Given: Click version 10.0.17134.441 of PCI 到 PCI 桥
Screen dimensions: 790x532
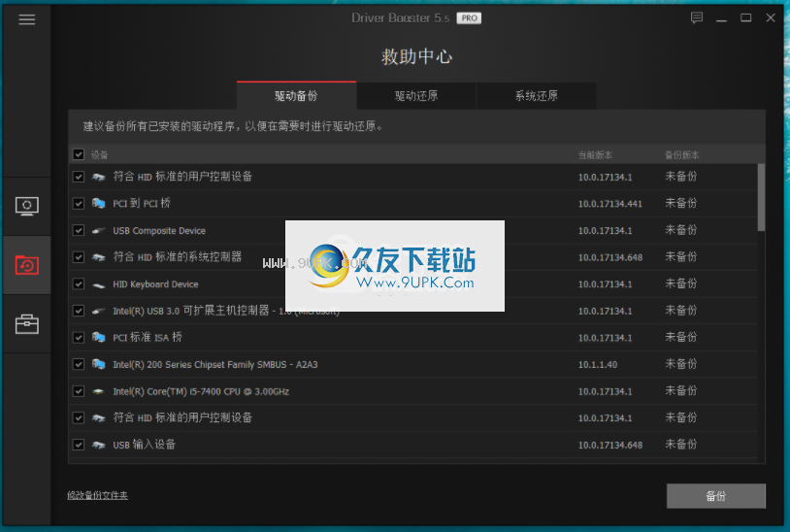Looking at the screenshot, I should coord(610,204).
